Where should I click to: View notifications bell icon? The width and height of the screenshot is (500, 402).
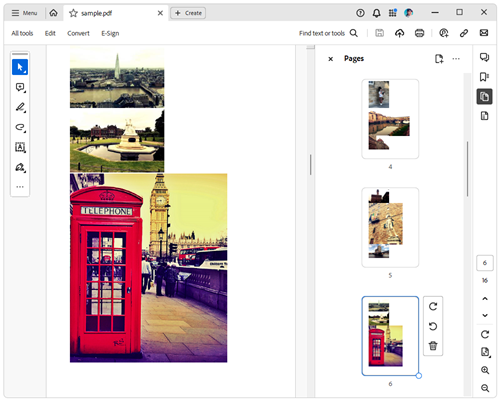tap(376, 13)
